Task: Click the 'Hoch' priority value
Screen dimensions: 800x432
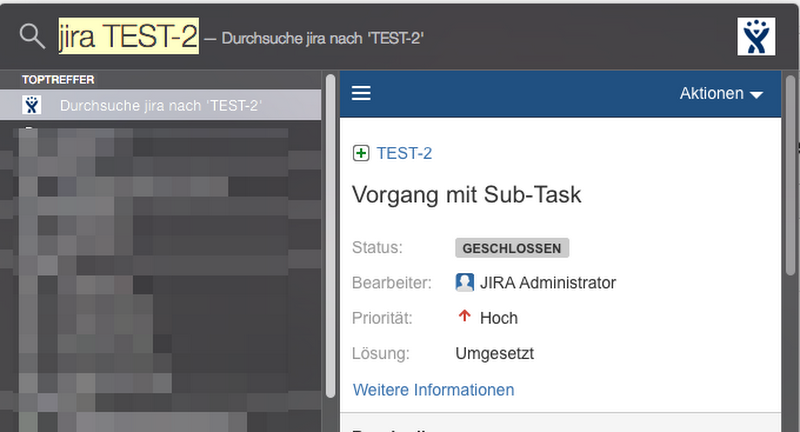Action: tap(498, 318)
